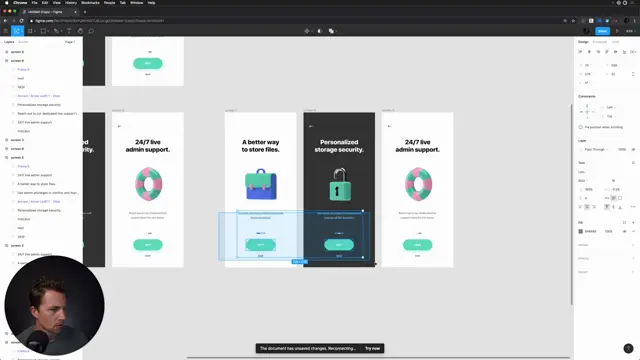The width and height of the screenshot is (640, 360).
Task: Click the Align right icon
Action: pyautogui.click(x=598, y=52)
